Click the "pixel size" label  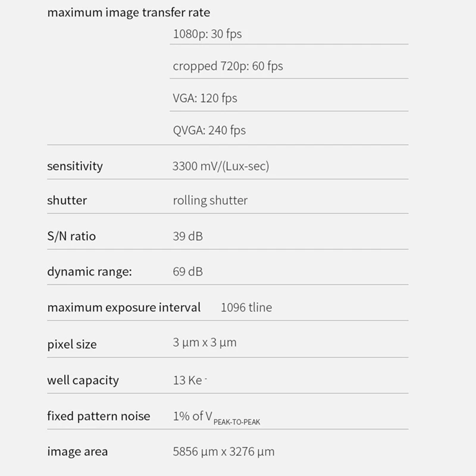point(71,345)
